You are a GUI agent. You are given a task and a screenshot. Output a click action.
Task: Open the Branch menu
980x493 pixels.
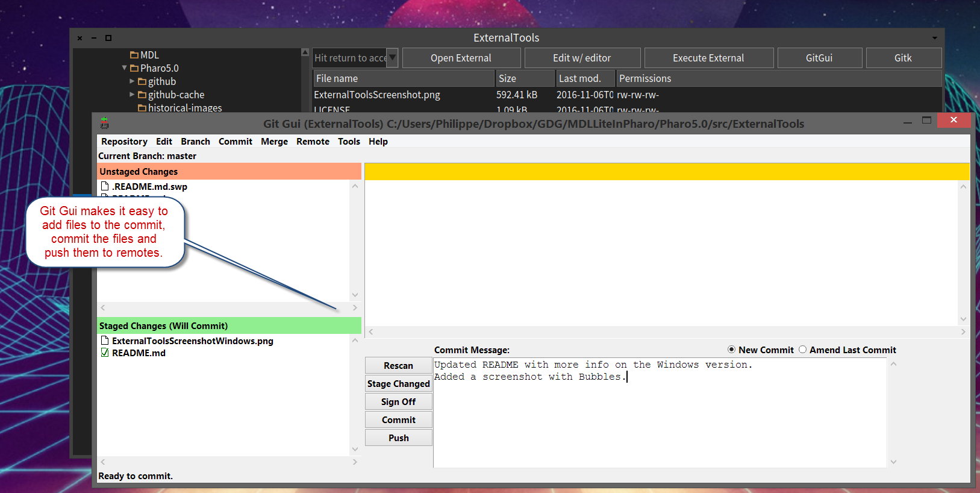pyautogui.click(x=195, y=142)
